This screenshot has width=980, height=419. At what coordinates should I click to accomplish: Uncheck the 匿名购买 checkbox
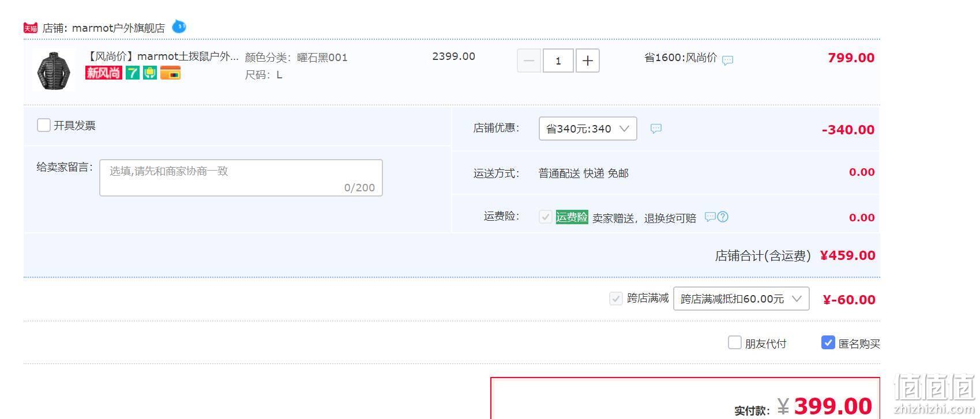coord(828,343)
